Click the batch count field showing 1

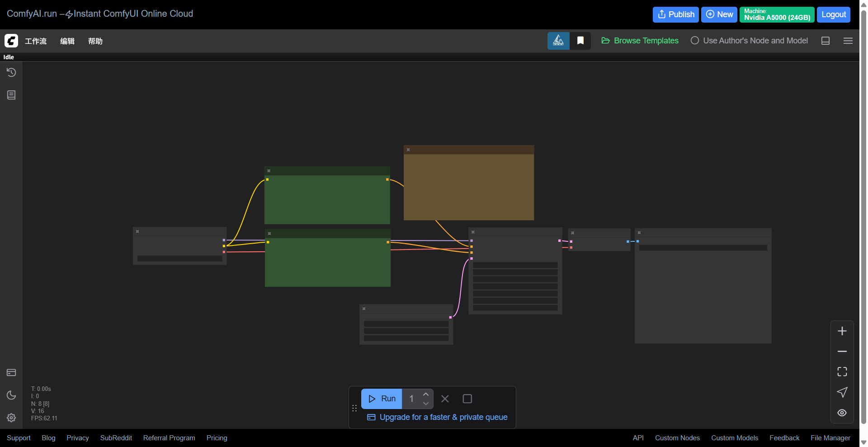pos(411,399)
